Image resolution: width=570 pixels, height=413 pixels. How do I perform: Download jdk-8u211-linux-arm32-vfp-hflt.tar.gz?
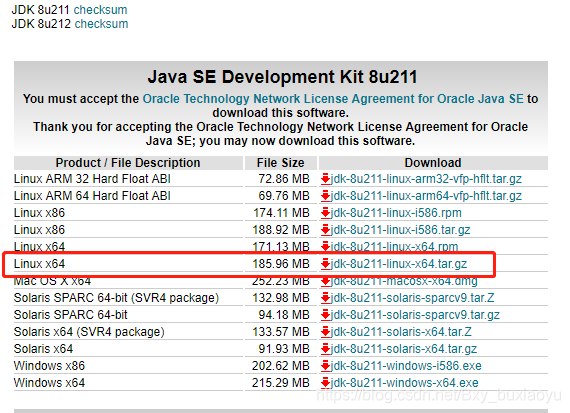426,179
